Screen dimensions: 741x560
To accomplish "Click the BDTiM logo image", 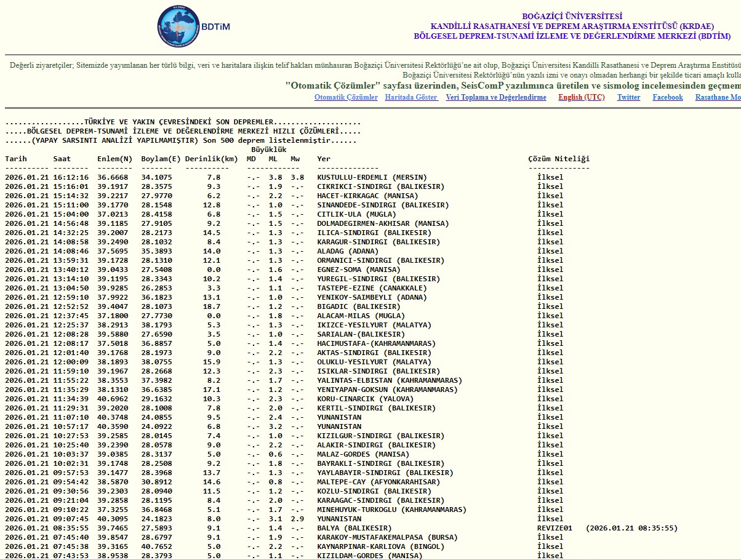I will [193, 27].
